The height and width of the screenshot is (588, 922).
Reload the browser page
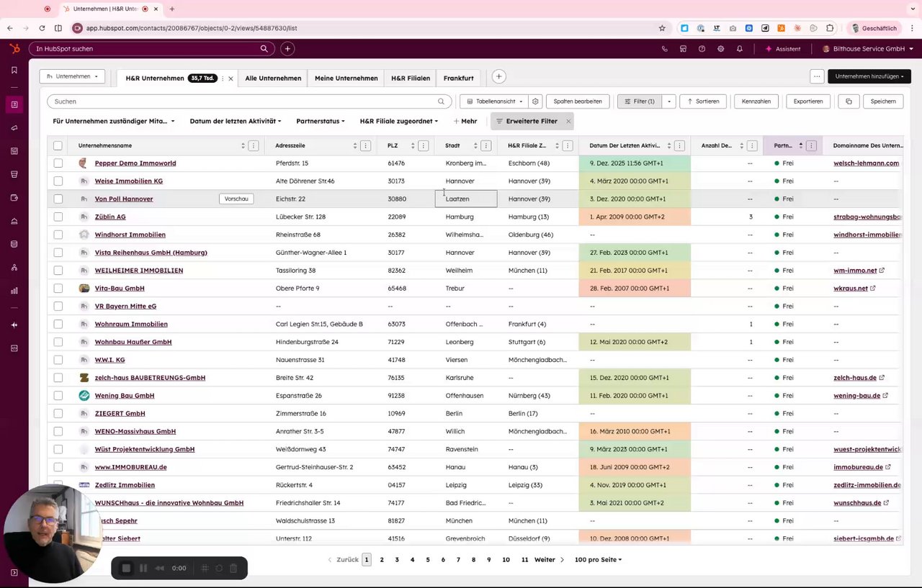tap(42, 28)
